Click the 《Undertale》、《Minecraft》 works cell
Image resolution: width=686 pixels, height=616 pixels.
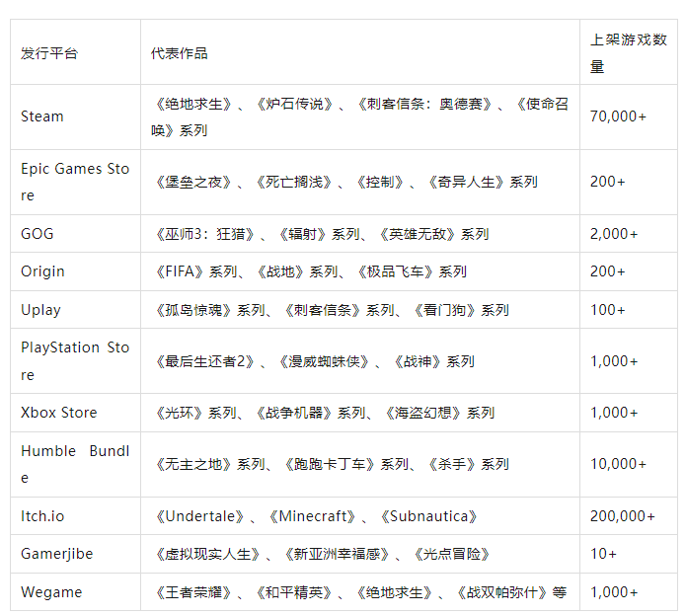(360, 516)
